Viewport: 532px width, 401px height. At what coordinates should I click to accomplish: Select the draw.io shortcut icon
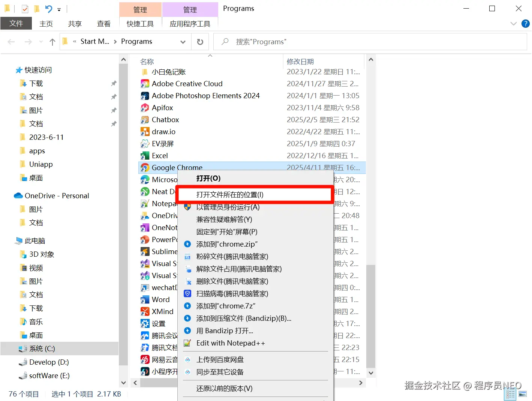(x=145, y=132)
